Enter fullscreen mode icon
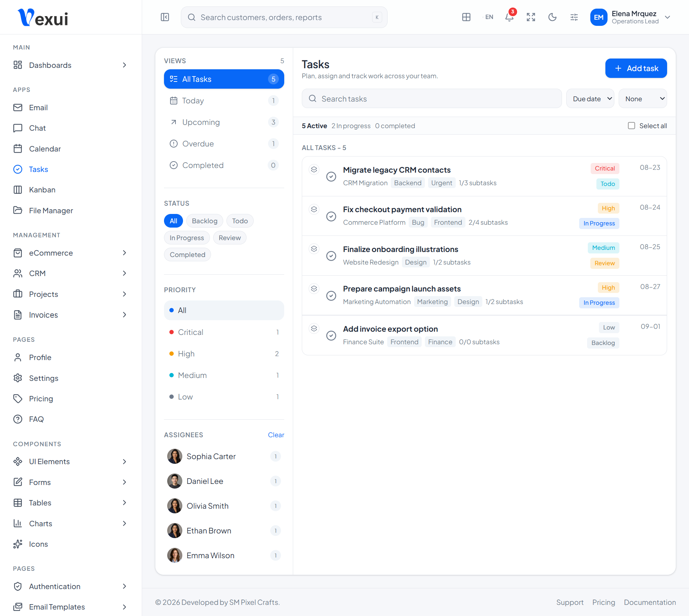689x616 pixels. coord(531,17)
